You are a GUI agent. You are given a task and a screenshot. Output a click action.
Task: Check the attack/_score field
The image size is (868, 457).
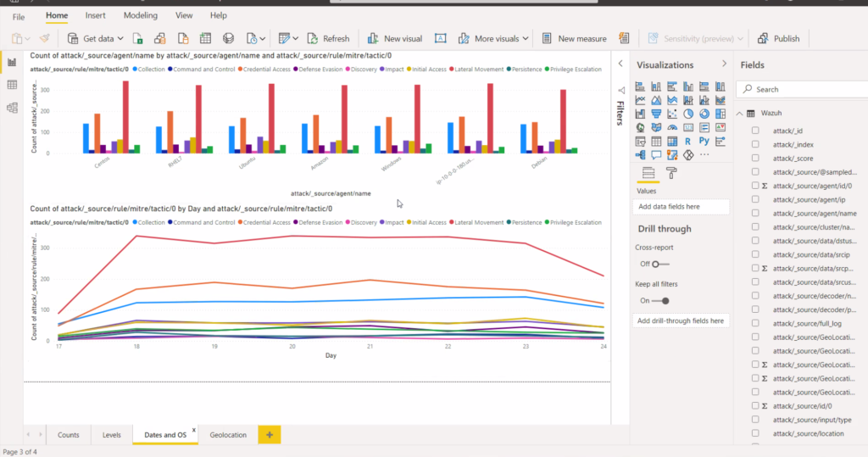[755, 159]
